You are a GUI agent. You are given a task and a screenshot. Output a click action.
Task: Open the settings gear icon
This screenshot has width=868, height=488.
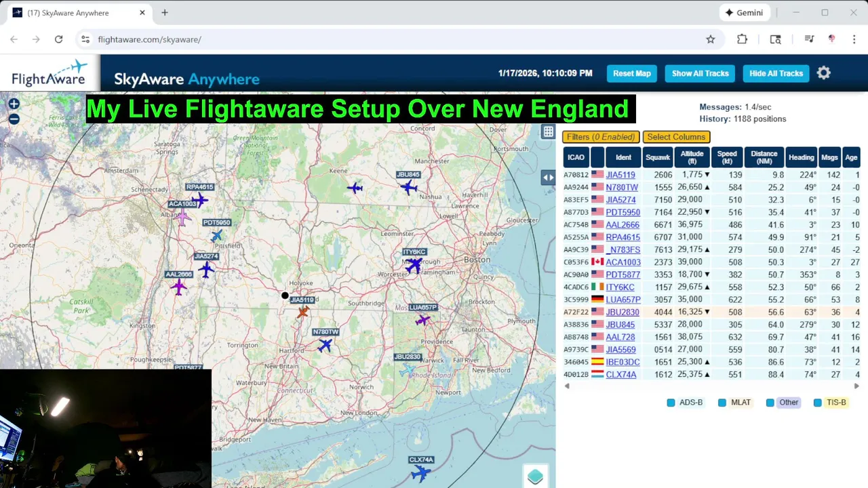click(x=823, y=73)
